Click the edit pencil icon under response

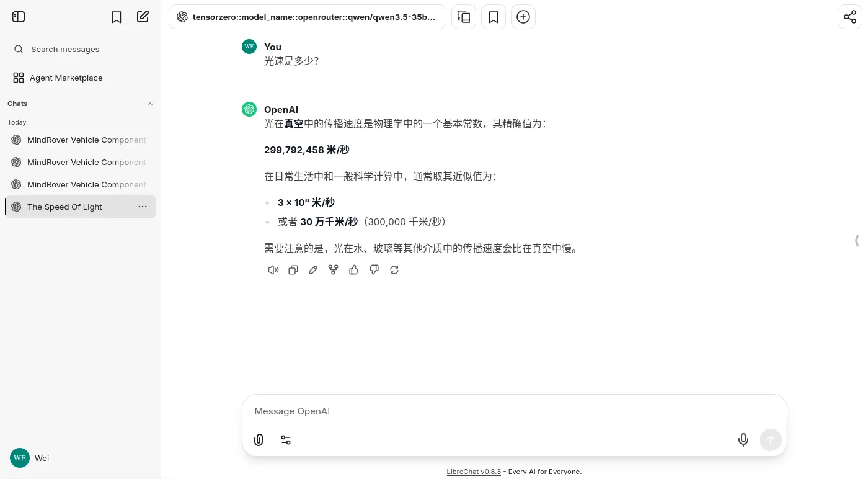click(x=313, y=270)
